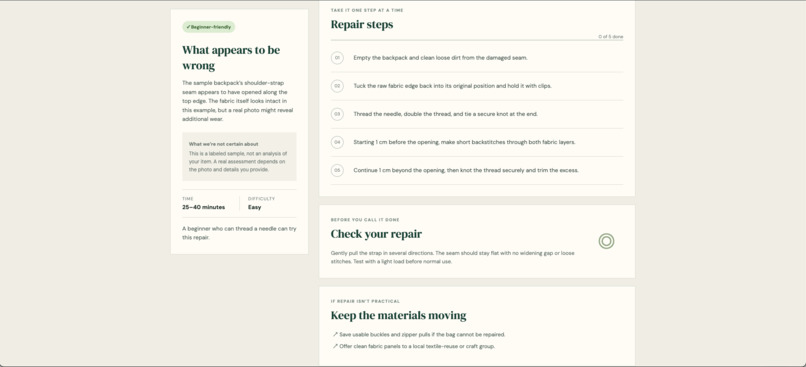Click the arrow icon beside Offer clean fabric panels
This screenshot has height=367, width=806.
tap(335, 346)
